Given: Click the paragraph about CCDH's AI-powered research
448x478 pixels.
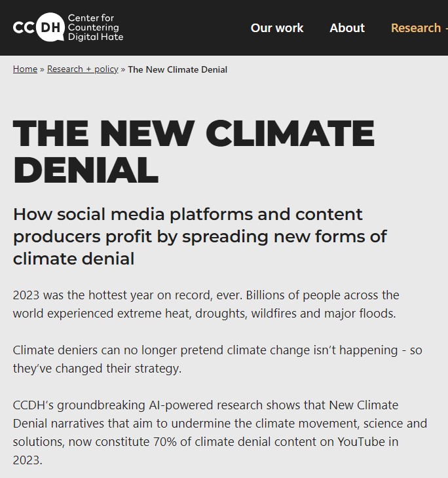Looking at the screenshot, I should [x=220, y=433].
